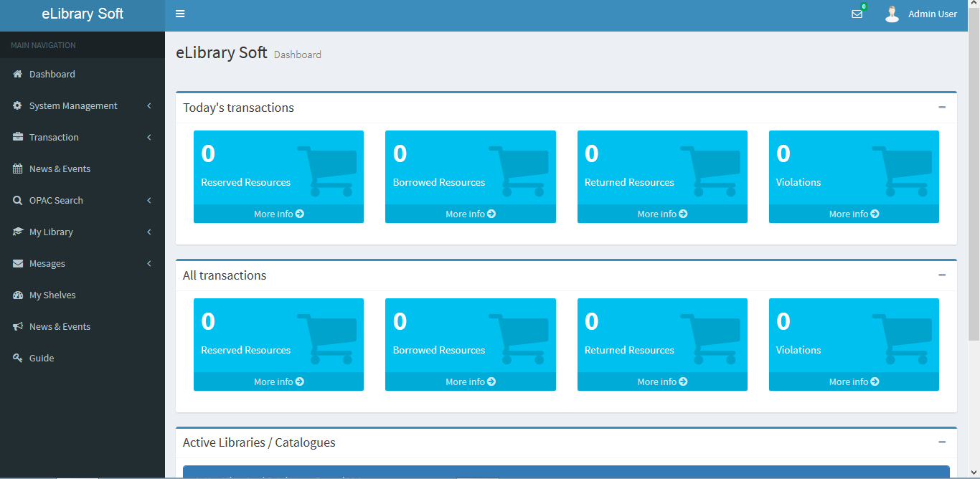This screenshot has height=479, width=980.
Task: Click the News & Events calendar icon
Action: pos(17,169)
